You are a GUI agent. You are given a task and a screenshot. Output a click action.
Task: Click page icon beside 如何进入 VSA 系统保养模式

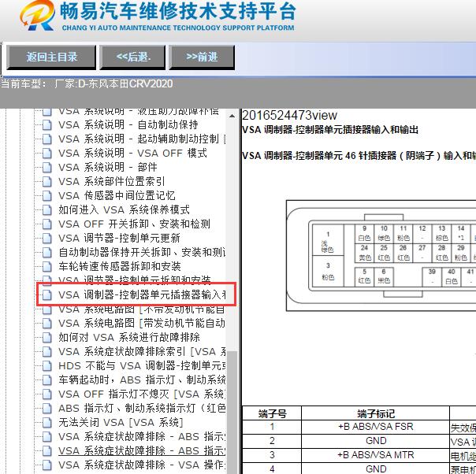47,209
